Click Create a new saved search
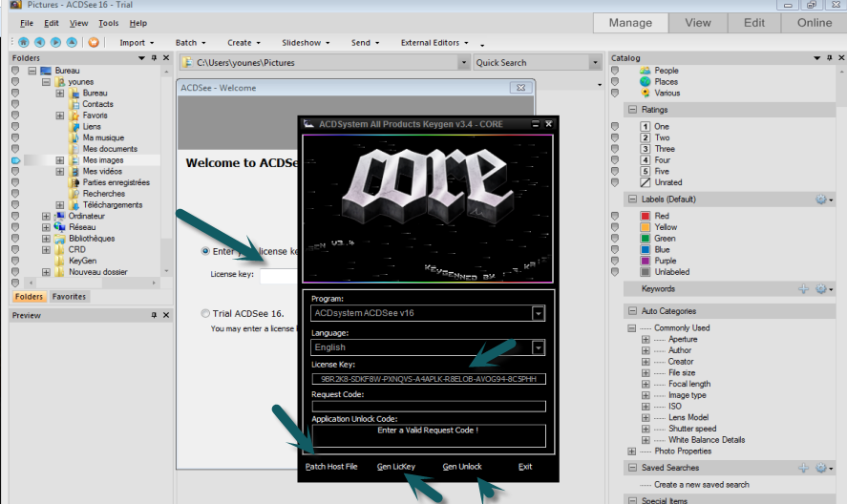Screen dimensions: 847x504 coord(701,485)
